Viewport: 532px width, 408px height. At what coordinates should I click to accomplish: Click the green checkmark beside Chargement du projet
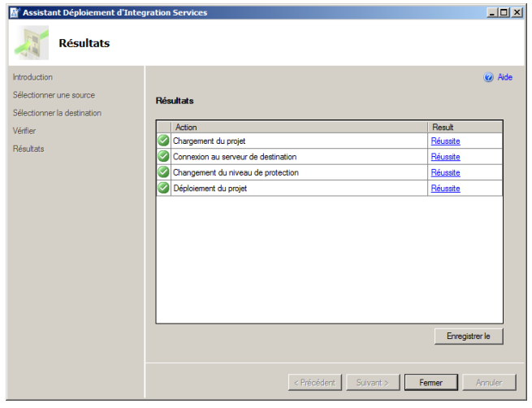pos(163,141)
